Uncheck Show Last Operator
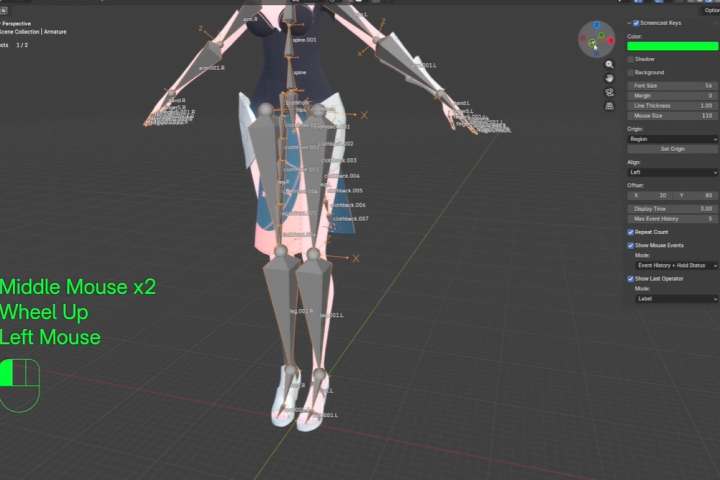720x480 pixels. tap(630, 279)
